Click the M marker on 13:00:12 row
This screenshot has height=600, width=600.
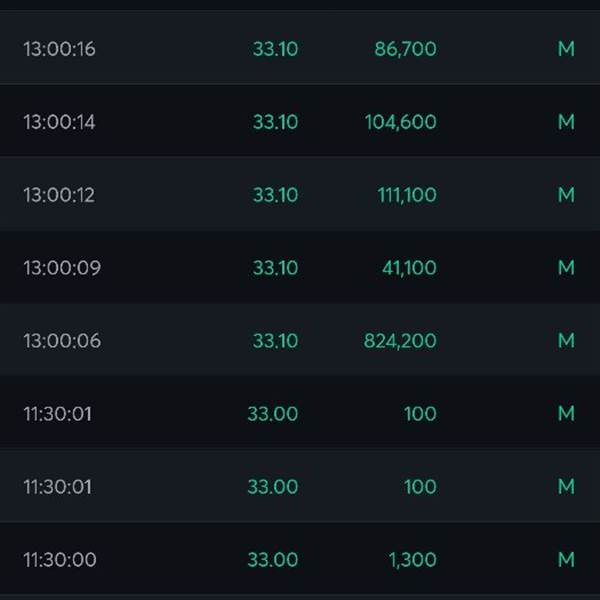[x=566, y=195]
